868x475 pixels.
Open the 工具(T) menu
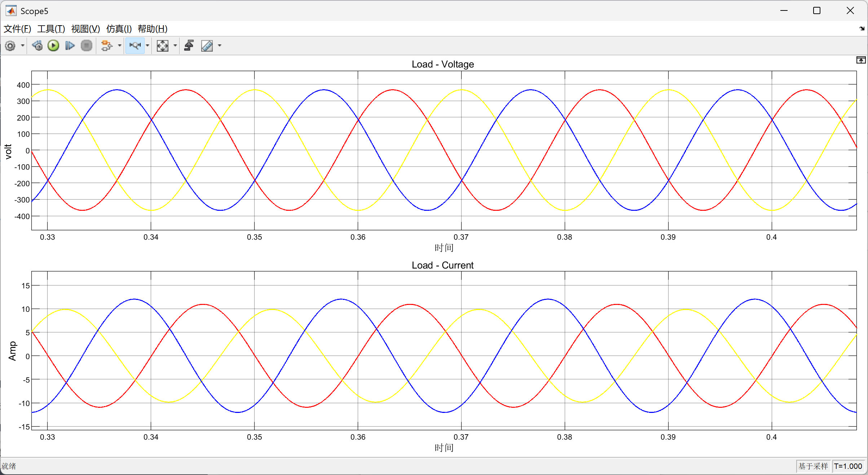point(51,29)
